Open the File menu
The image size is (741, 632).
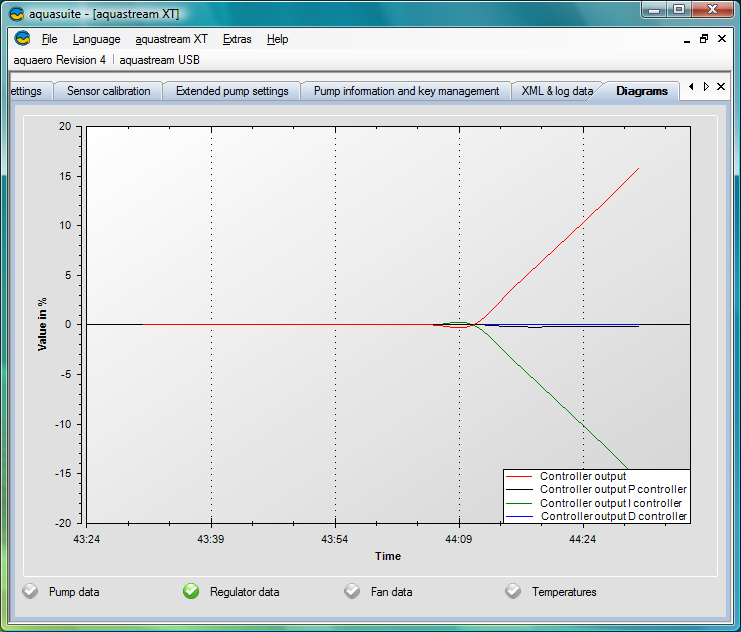tap(50, 39)
